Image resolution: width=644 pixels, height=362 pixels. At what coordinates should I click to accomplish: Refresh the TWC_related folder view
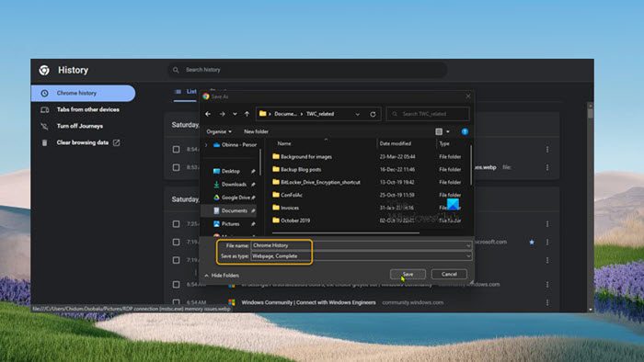(x=373, y=114)
